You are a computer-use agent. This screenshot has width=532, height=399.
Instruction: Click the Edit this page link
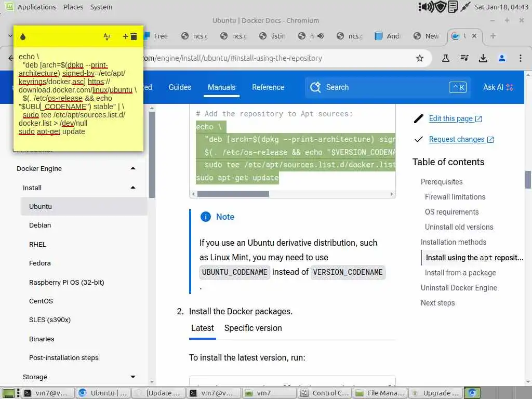(x=455, y=118)
